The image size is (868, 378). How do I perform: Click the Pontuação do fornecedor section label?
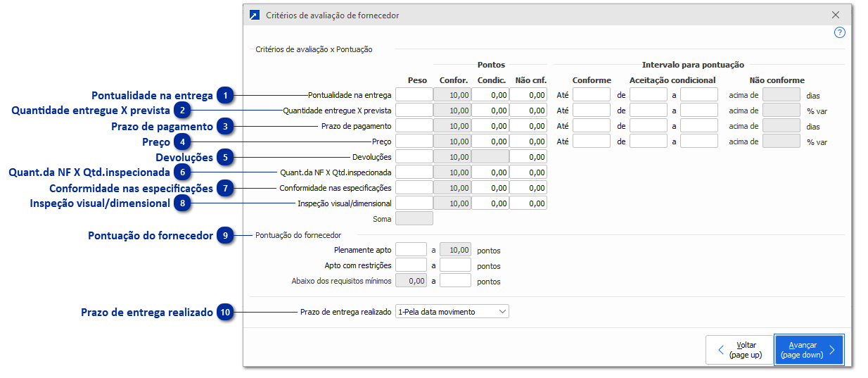[298, 234]
